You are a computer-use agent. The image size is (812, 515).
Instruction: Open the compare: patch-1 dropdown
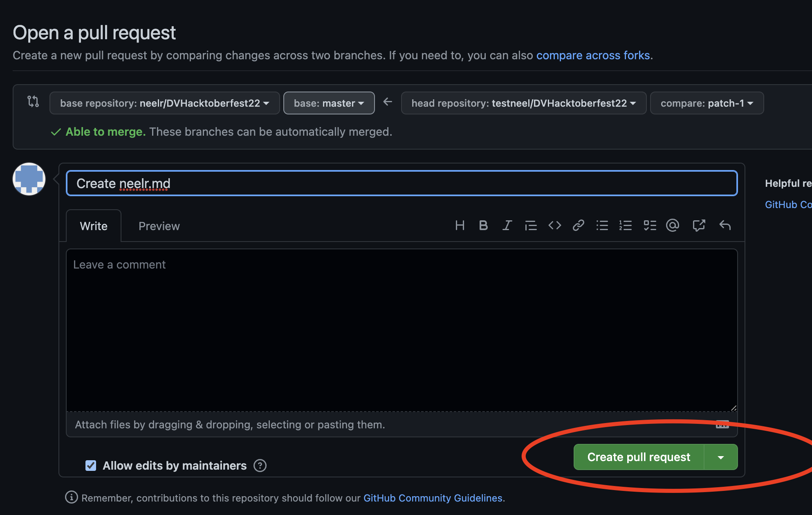(707, 103)
